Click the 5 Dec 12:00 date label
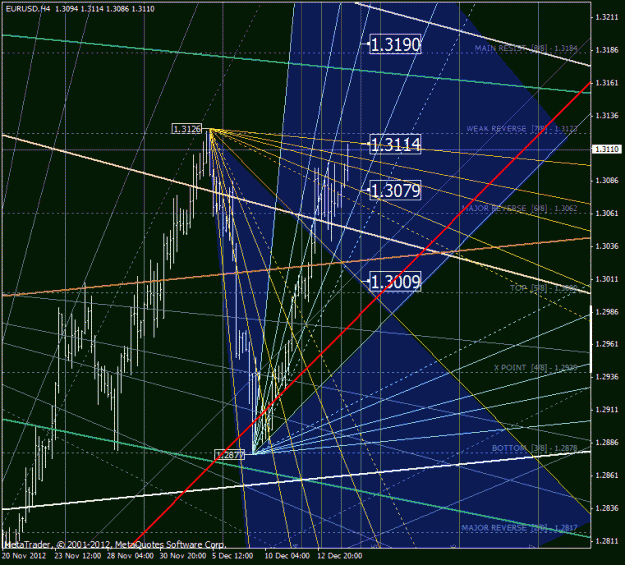Screen dimensions: 625x565 [232, 556]
